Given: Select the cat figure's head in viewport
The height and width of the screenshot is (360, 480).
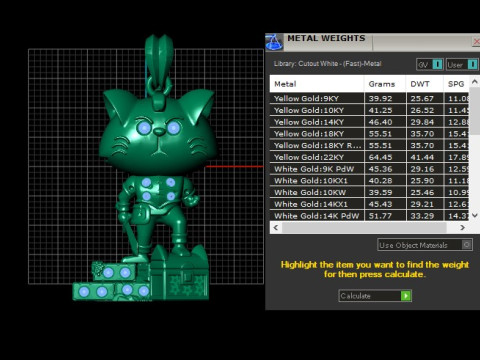Looking at the screenshot, I should coord(158,133).
